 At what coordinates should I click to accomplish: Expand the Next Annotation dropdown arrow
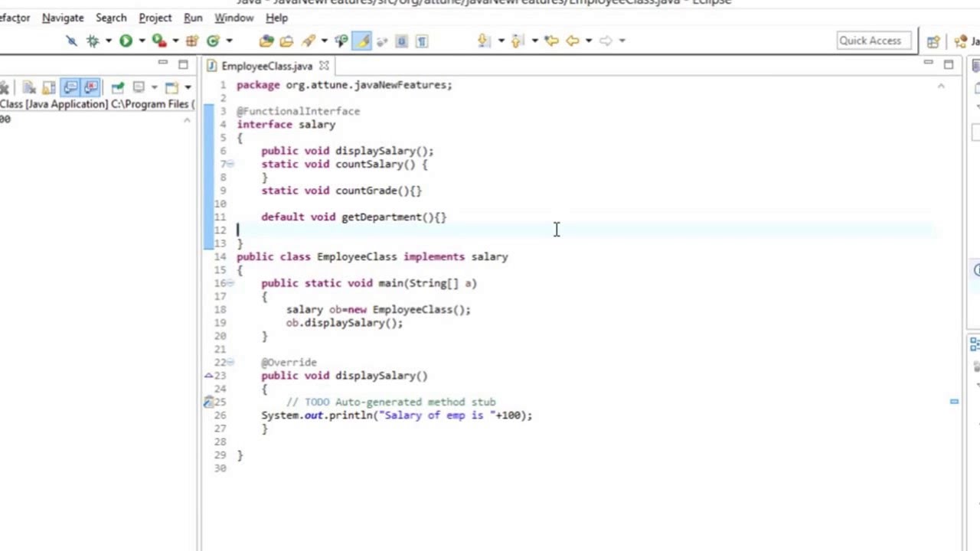tap(501, 41)
